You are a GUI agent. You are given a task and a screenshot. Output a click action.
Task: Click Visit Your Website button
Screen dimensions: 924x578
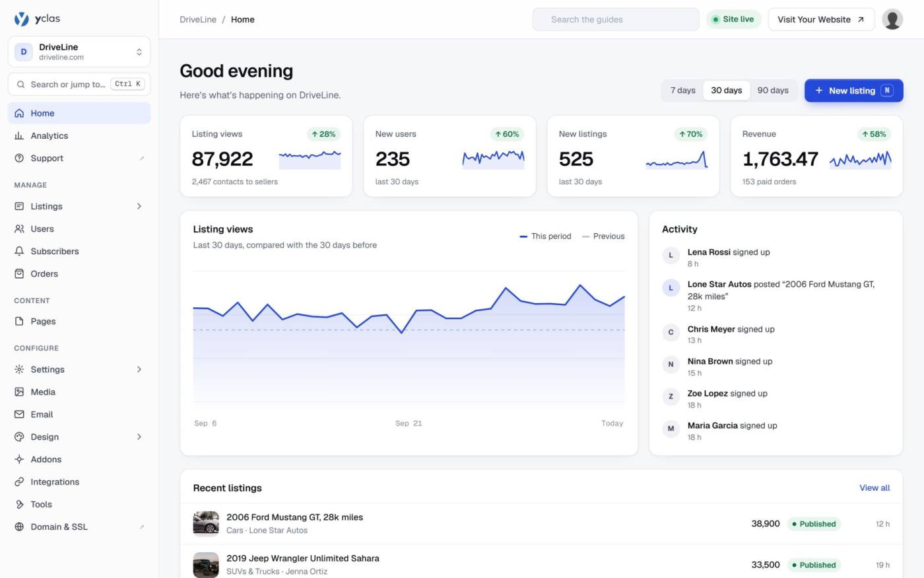point(821,19)
